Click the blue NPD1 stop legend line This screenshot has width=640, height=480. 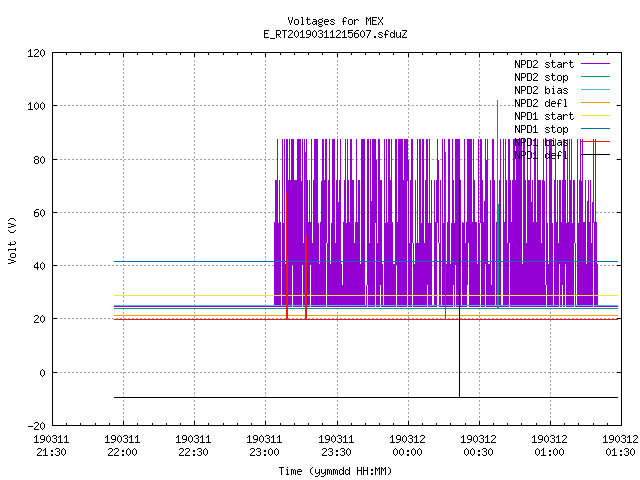click(x=595, y=129)
